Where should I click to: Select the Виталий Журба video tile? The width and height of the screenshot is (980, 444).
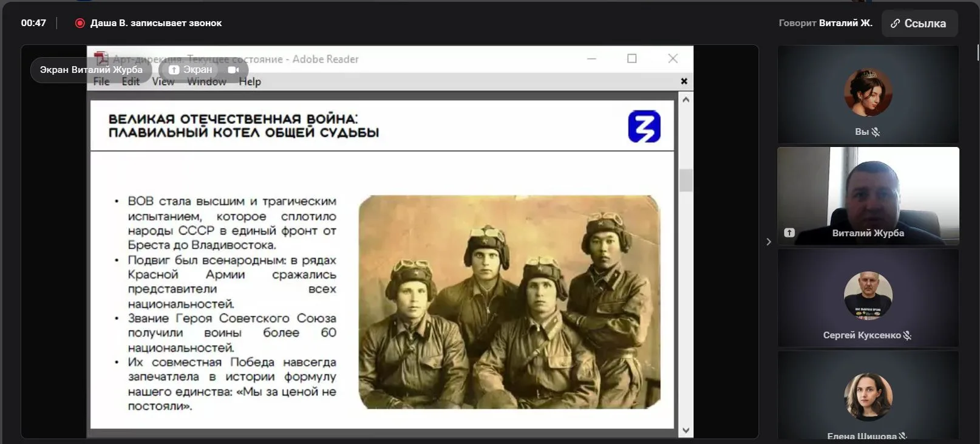click(x=868, y=196)
